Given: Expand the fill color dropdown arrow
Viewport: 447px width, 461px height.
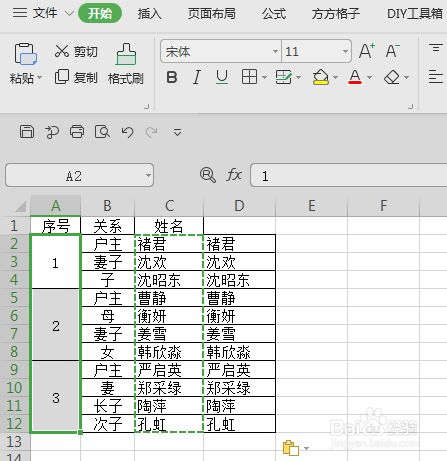Looking at the screenshot, I should [335, 78].
